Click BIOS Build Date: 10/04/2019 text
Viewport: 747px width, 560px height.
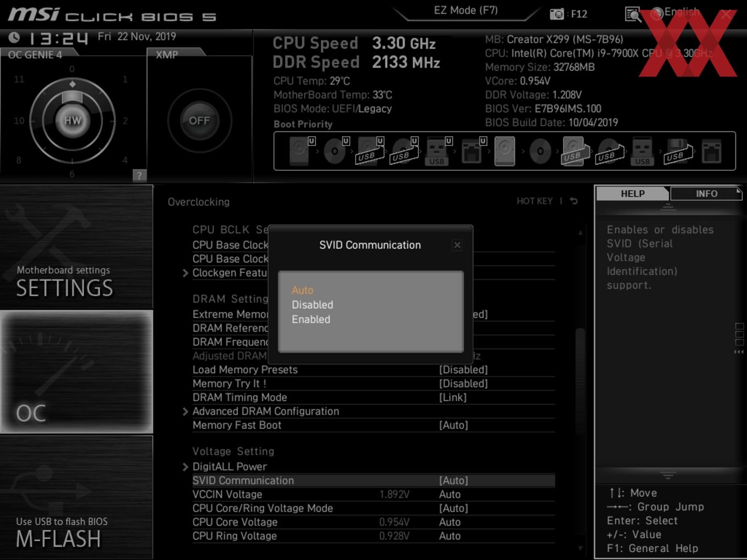click(551, 122)
